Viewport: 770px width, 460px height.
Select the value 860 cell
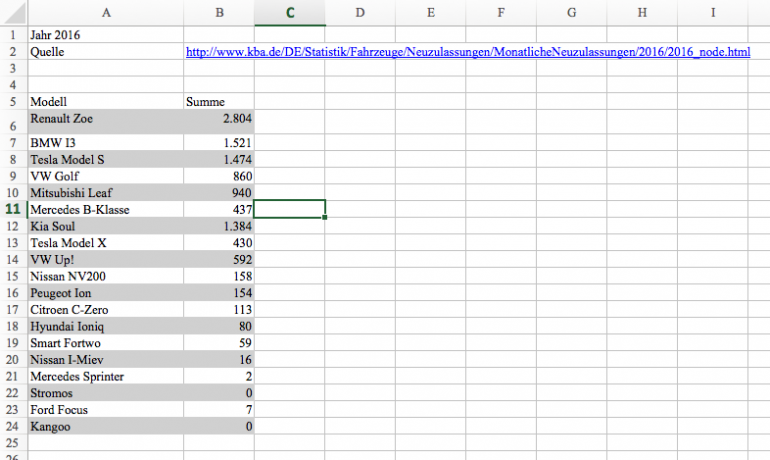tap(219, 176)
